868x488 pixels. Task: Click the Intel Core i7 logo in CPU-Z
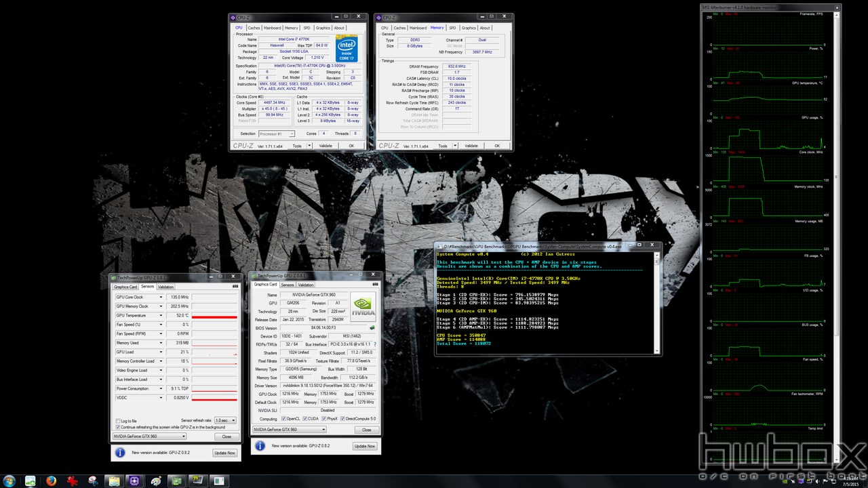(x=348, y=47)
